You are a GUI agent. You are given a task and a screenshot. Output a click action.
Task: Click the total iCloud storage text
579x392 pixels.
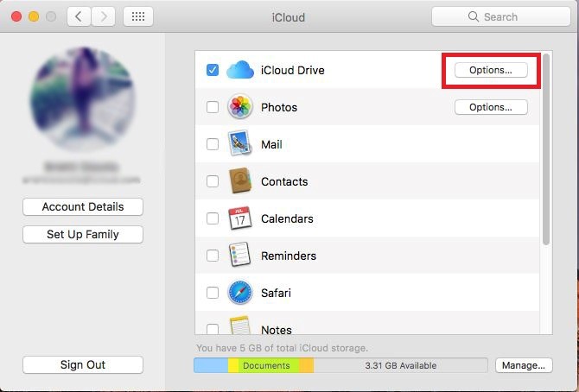coord(282,348)
